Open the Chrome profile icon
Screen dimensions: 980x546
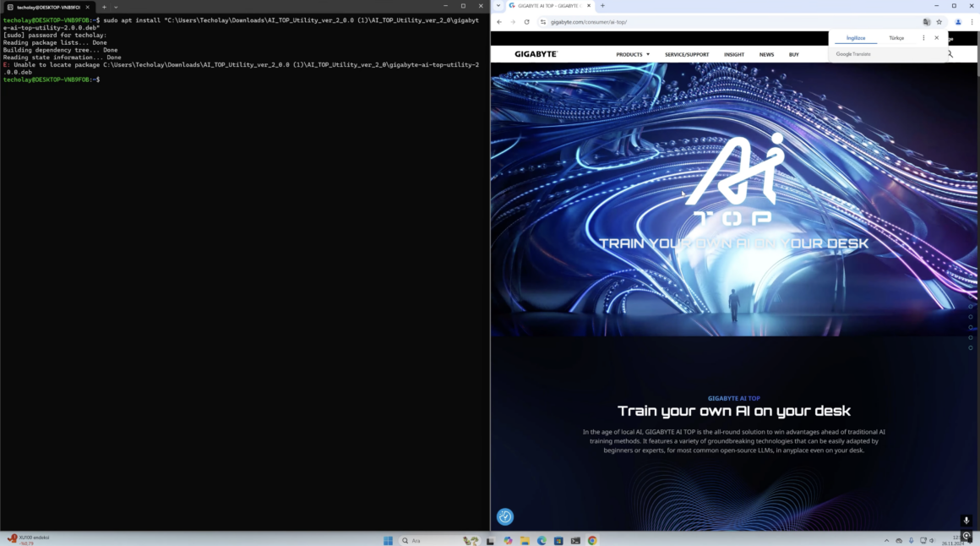[x=958, y=22]
